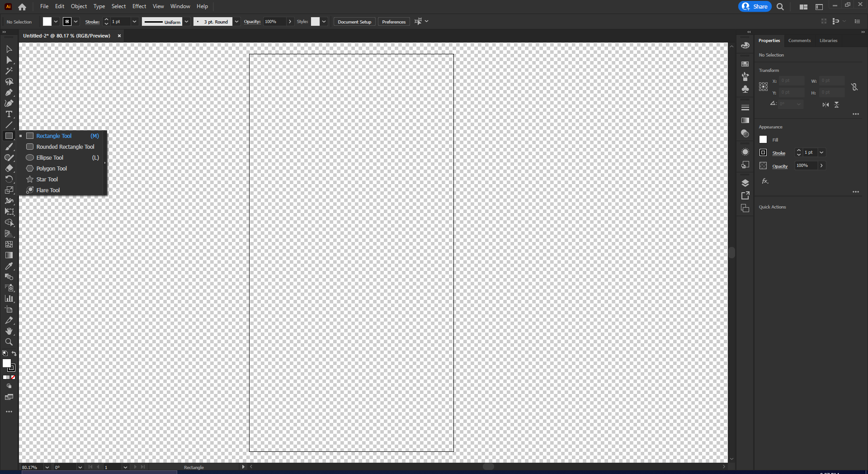This screenshot has height=474, width=868.
Task: Pick the Hand tool
Action: tap(9, 332)
